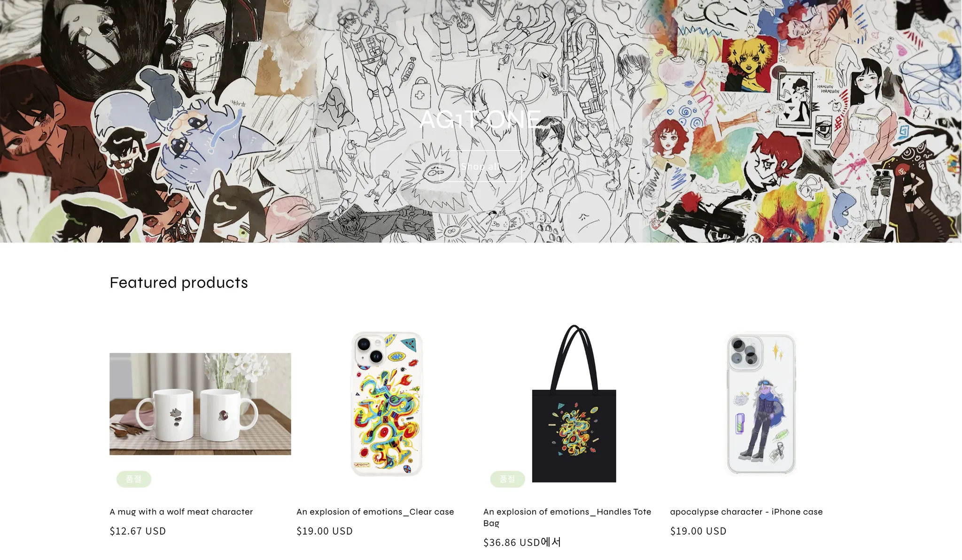Click 'A mug with a wolf meat character' title

tap(181, 512)
